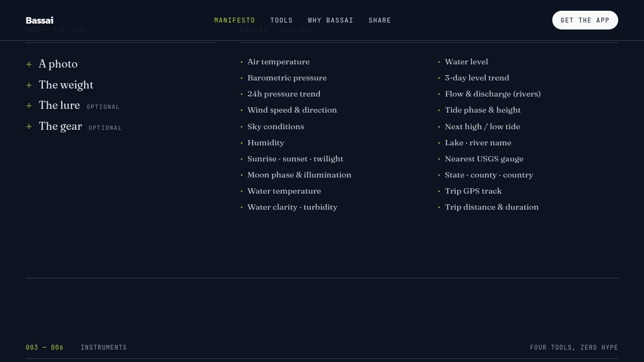Click the Get the App button
The image size is (644, 362).
coord(585,20)
